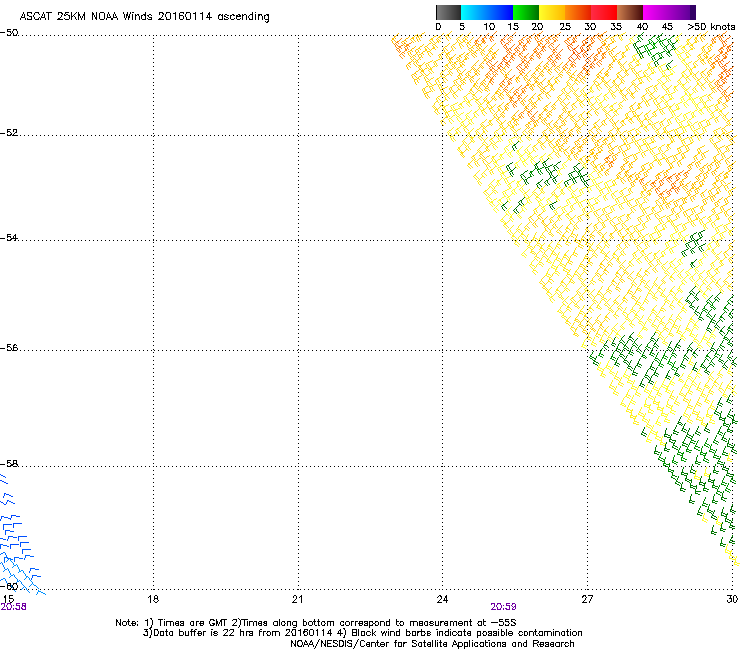Click the latitude label -52
740x650 pixels.
(x=9, y=133)
